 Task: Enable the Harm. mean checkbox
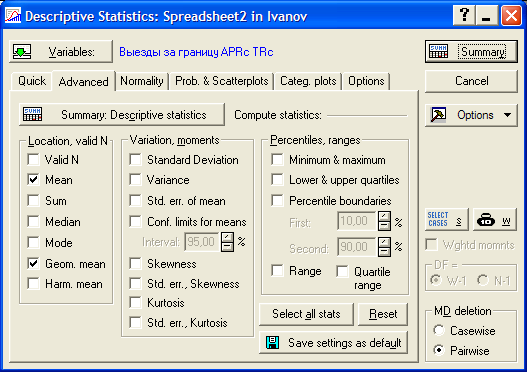coord(34,284)
